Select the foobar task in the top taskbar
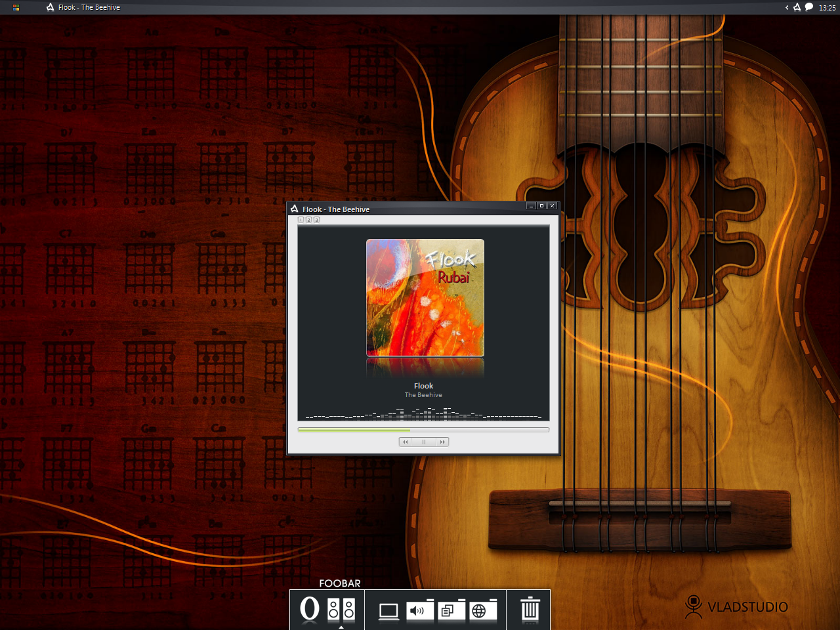Image resolution: width=840 pixels, height=630 pixels. tap(83, 7)
